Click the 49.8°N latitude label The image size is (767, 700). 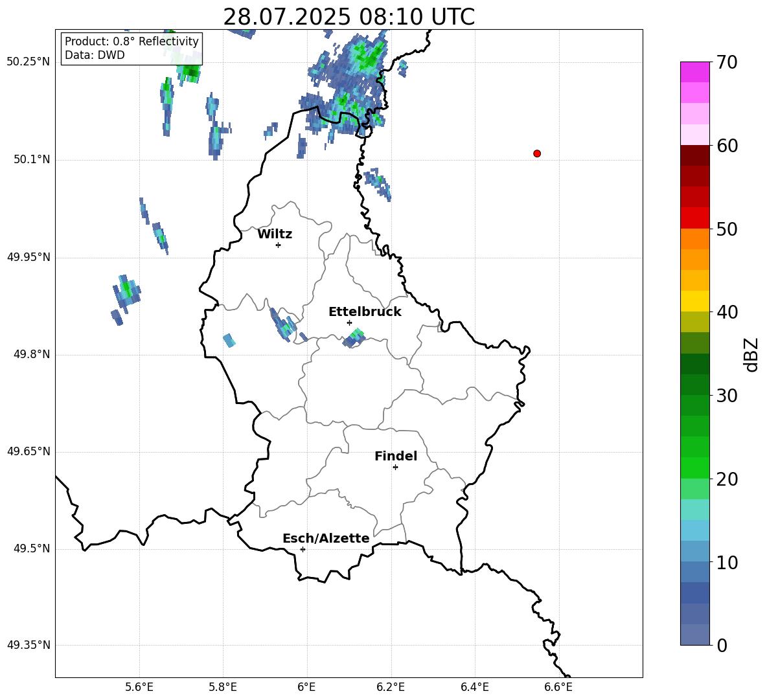(x=32, y=354)
